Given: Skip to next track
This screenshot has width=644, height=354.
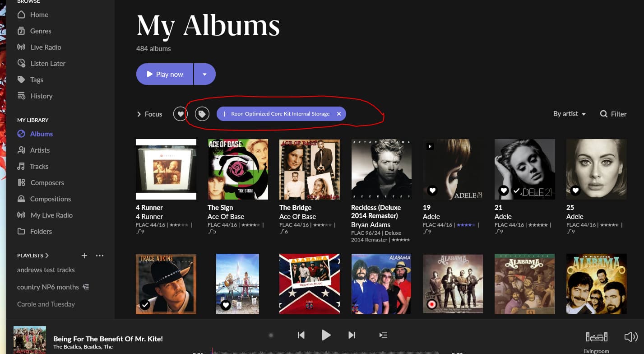Looking at the screenshot, I should [352, 335].
